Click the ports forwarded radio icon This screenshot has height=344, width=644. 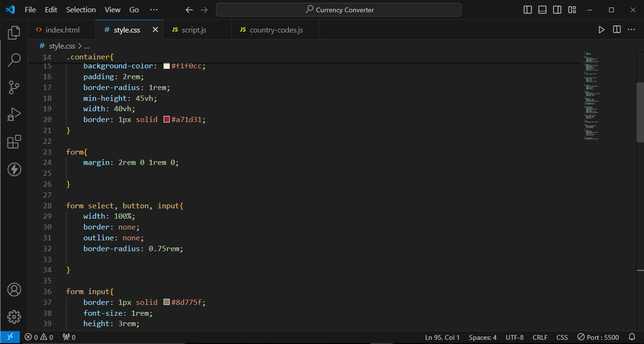click(x=69, y=337)
